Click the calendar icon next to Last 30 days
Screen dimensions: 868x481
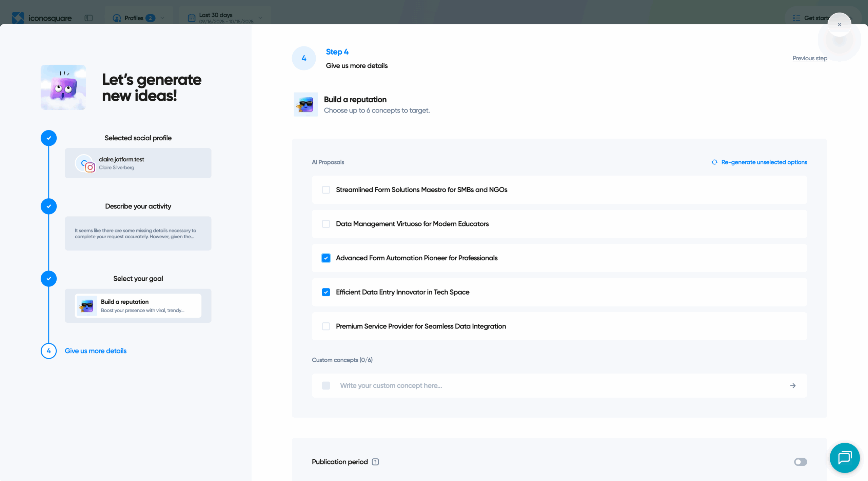coord(192,18)
